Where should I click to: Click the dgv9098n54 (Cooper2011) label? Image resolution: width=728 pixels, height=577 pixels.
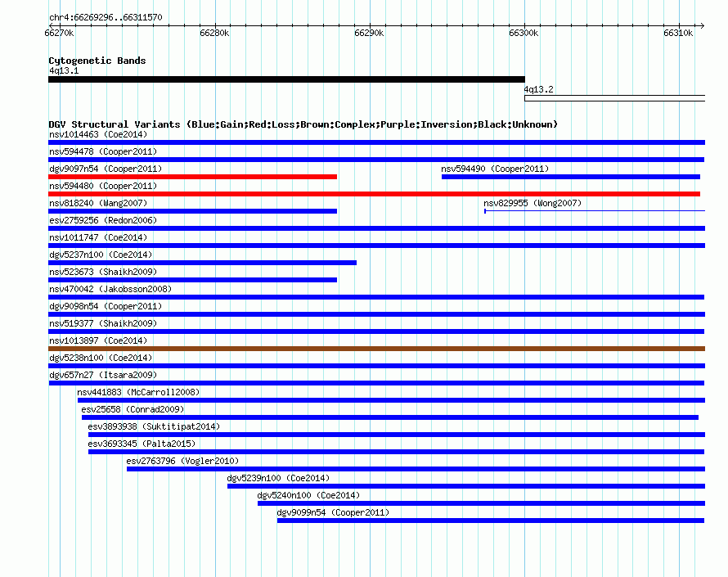tap(106, 306)
